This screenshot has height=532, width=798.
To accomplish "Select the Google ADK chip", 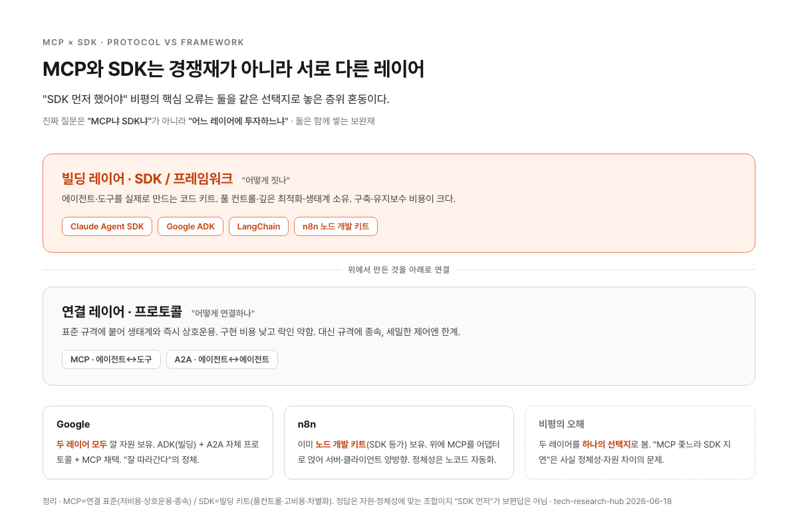I will point(191,226).
